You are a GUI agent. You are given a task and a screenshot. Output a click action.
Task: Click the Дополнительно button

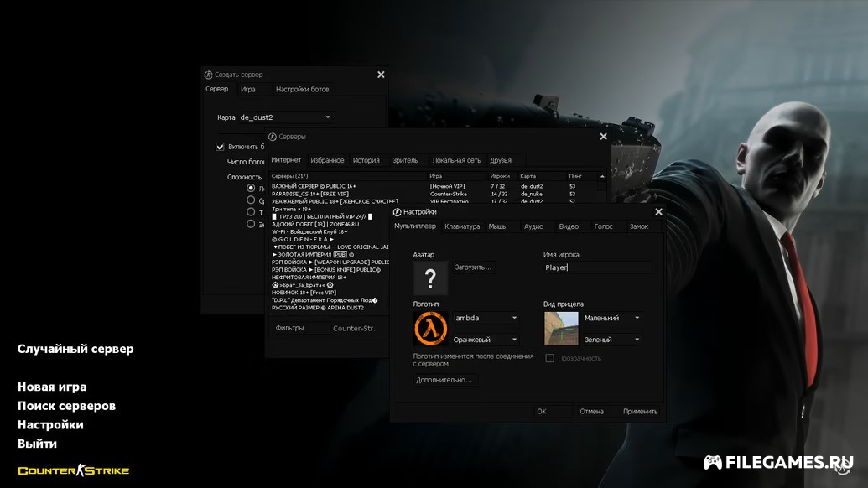(444, 380)
